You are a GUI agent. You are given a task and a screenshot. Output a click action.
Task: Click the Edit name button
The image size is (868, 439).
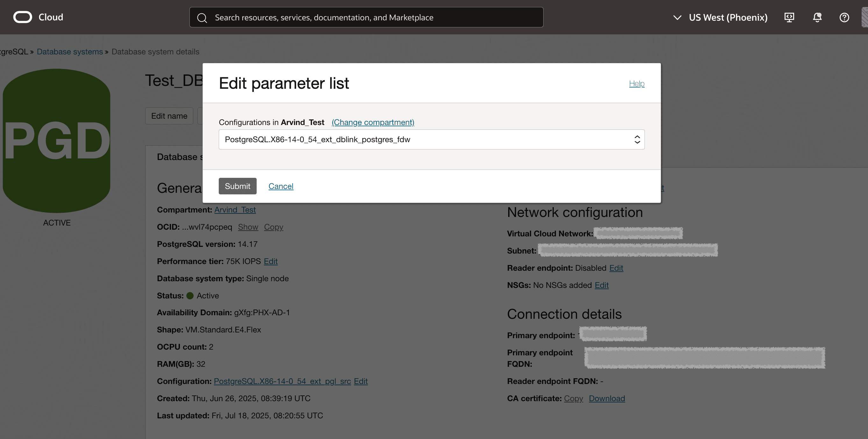(x=169, y=116)
